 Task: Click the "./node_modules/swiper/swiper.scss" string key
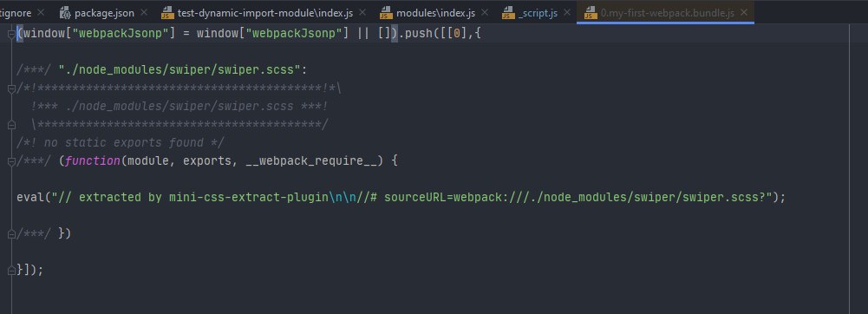coord(179,70)
